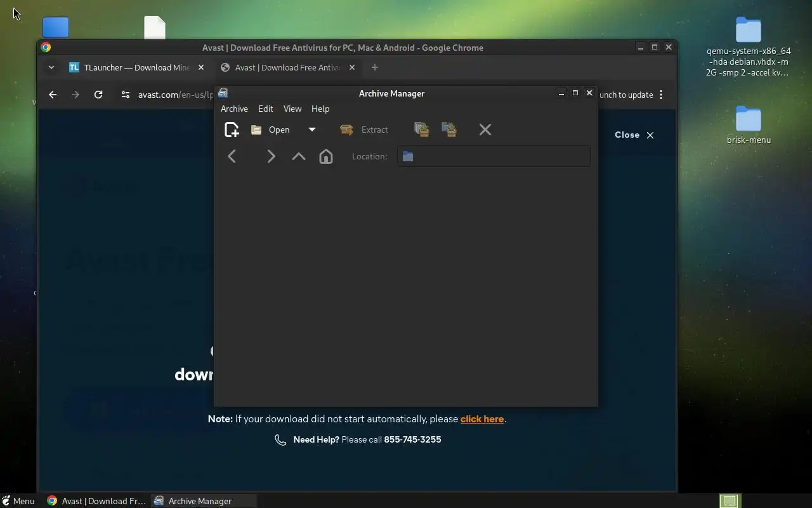
Task: Select the white document icon on the desktop
Action: tap(155, 27)
